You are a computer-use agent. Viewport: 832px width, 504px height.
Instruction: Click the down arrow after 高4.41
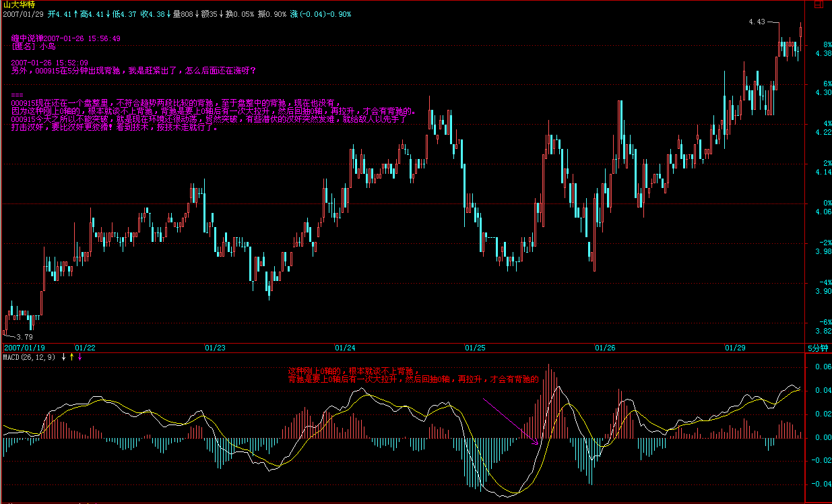pyautogui.click(x=108, y=13)
